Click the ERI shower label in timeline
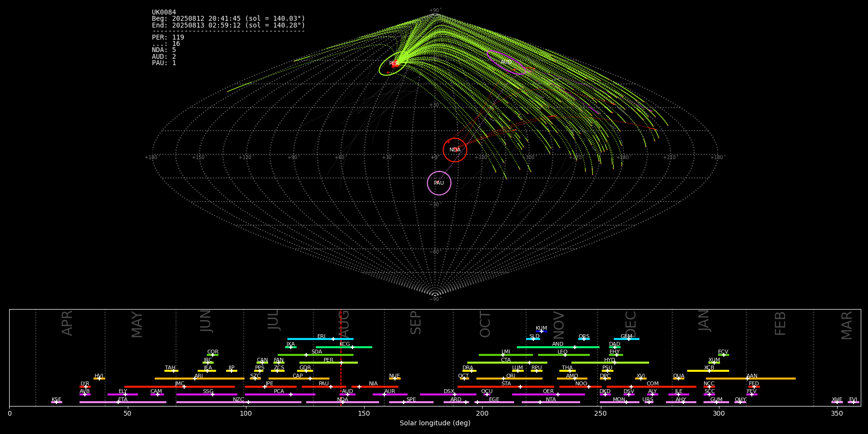 coord(321,337)
